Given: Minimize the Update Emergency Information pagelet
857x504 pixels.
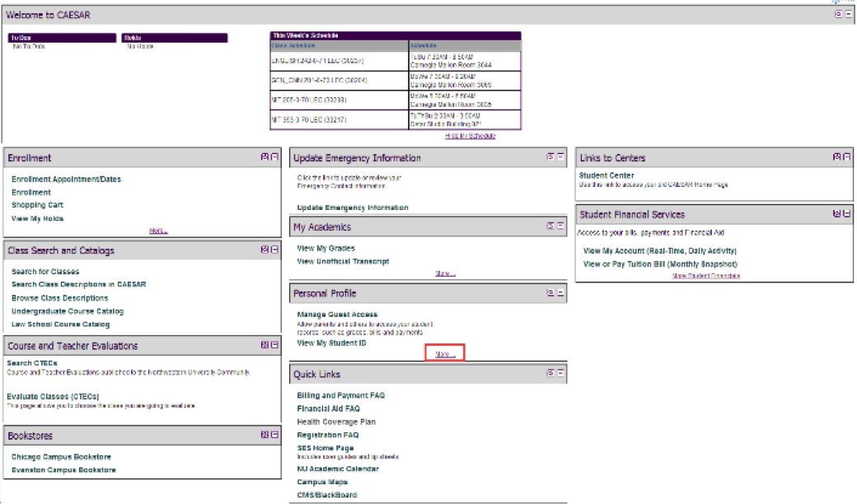Looking at the screenshot, I should (x=561, y=156).
